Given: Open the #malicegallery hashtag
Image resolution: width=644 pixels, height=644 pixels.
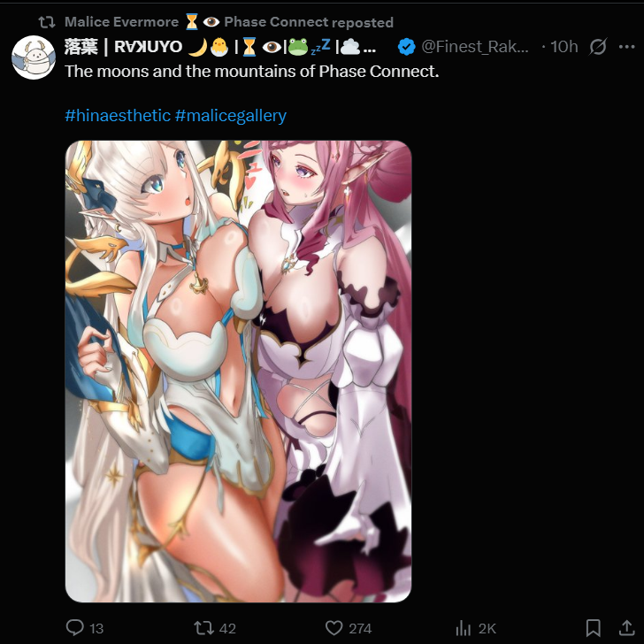Looking at the screenshot, I should pos(230,115).
